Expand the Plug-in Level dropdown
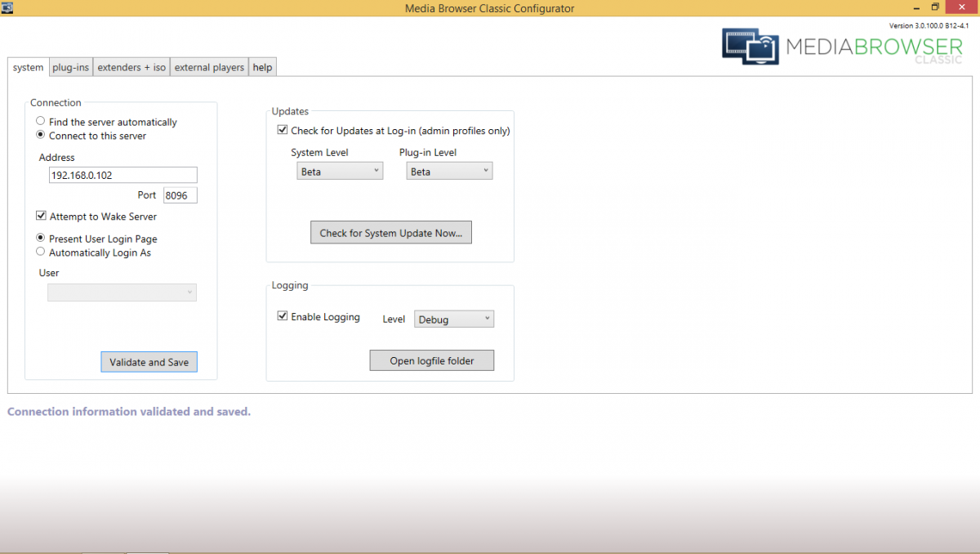Image resolution: width=980 pixels, height=554 pixels. click(449, 171)
